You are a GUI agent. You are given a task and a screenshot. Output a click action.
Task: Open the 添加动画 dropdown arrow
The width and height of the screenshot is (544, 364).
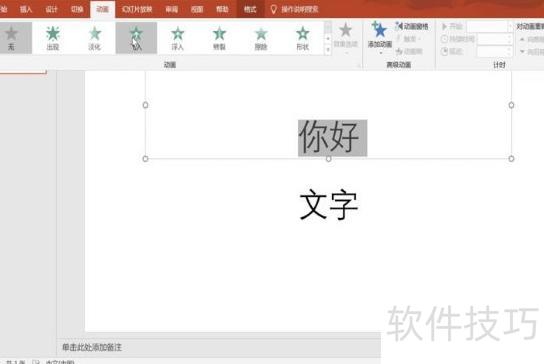(x=380, y=53)
